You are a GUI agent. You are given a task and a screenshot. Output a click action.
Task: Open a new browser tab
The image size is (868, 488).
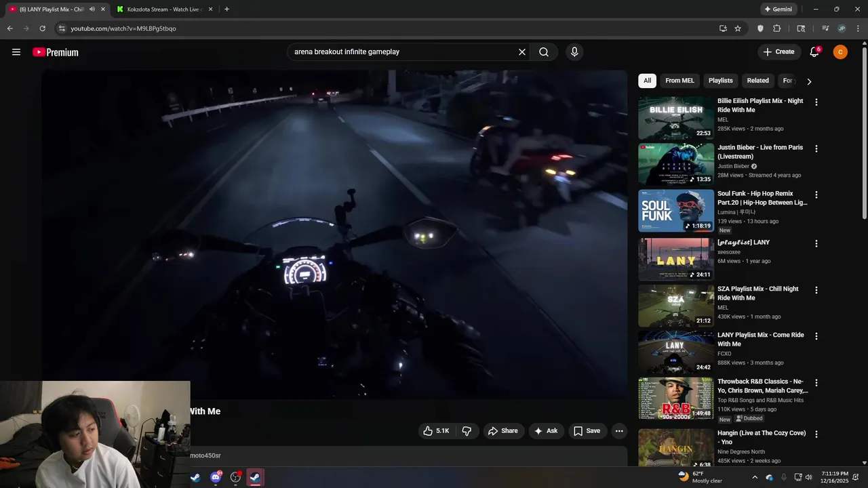[x=226, y=9]
